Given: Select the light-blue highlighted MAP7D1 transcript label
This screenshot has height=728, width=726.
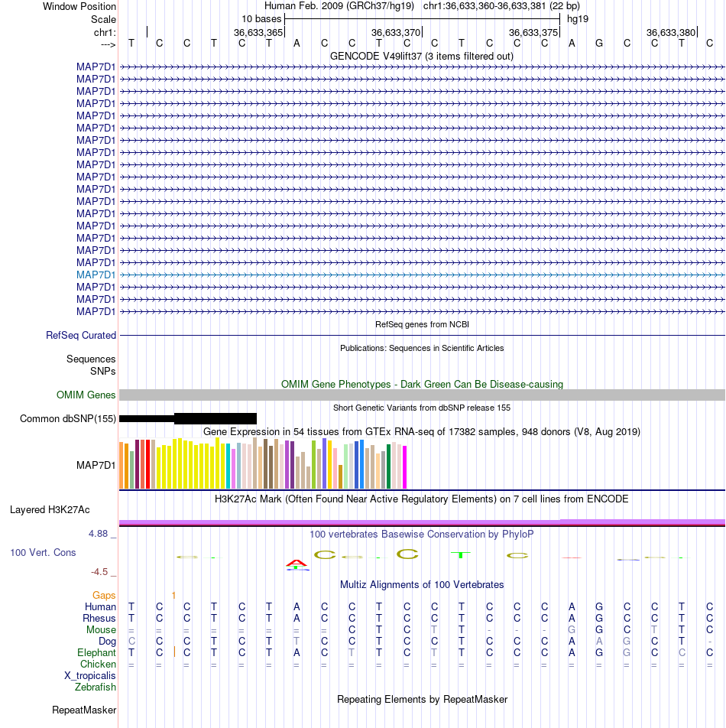Looking at the screenshot, I should 96,275.
